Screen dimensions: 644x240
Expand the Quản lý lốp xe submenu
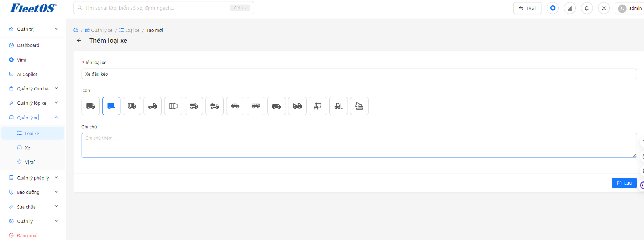[x=33, y=103]
